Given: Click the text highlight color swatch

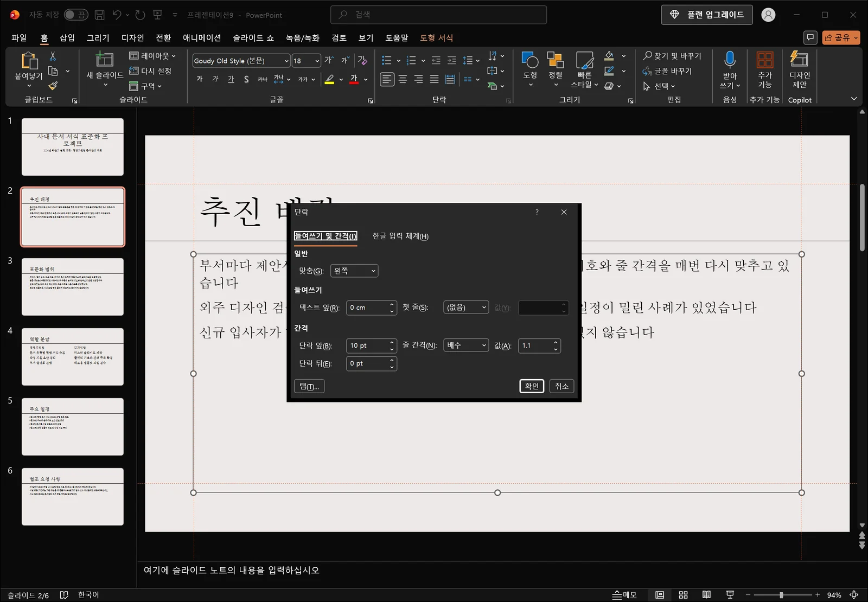Looking at the screenshot, I should 329,79.
